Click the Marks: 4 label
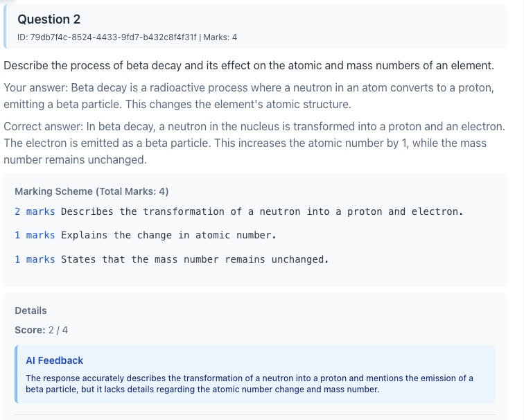 pos(220,37)
